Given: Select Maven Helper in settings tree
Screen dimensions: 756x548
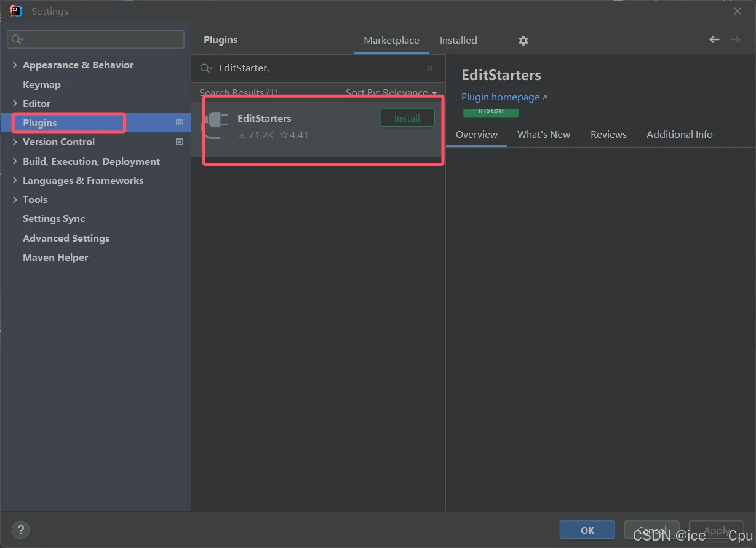Looking at the screenshot, I should click(x=55, y=258).
